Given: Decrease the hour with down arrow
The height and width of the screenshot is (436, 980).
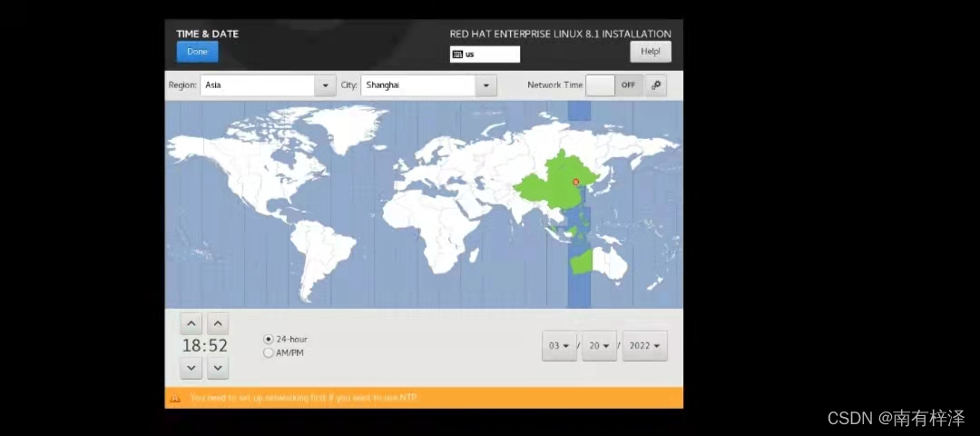Looking at the screenshot, I should 191,368.
